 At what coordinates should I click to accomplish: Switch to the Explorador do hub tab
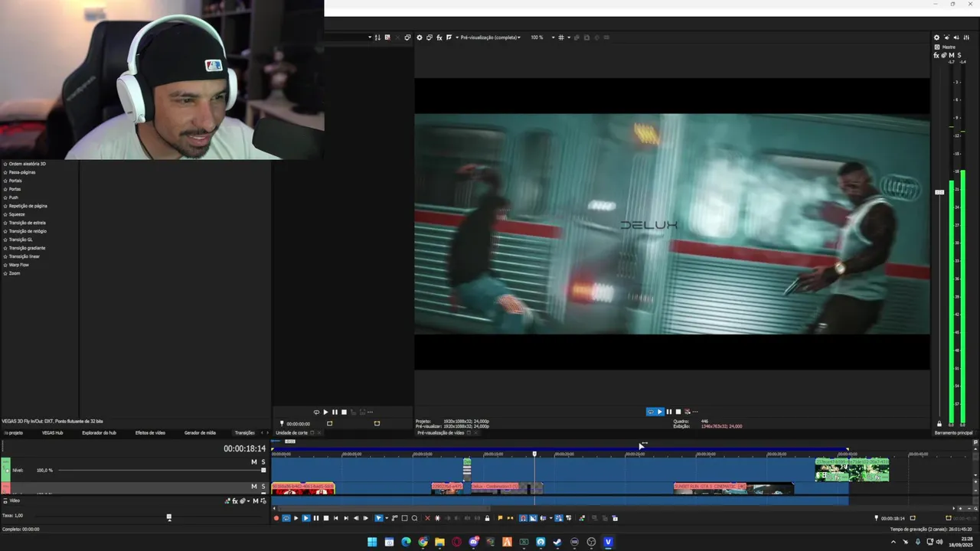point(100,432)
